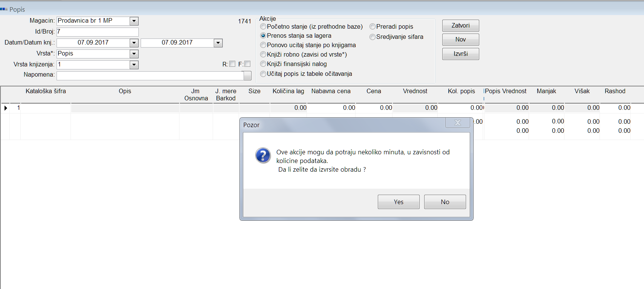Toggle the F checkbox

(247, 64)
